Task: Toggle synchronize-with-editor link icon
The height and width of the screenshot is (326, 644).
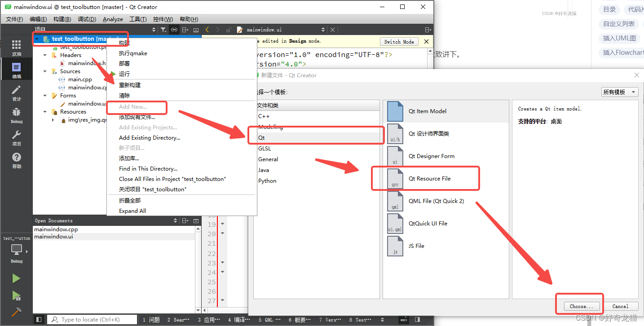Action: point(174,30)
